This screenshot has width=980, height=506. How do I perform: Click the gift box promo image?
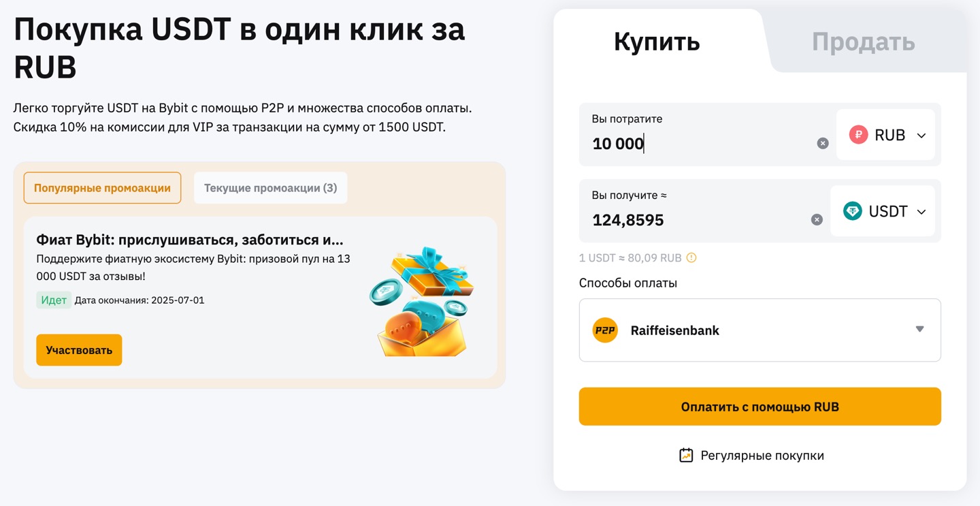tap(422, 301)
